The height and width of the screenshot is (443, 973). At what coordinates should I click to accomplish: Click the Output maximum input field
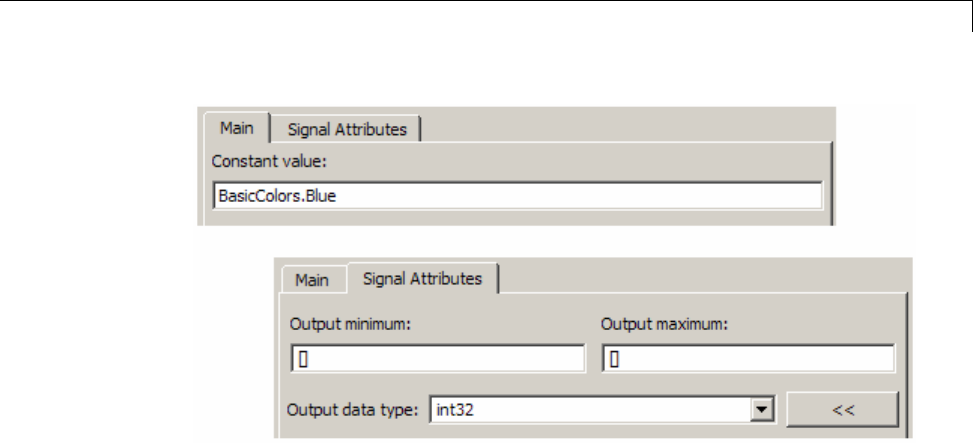[748, 360]
